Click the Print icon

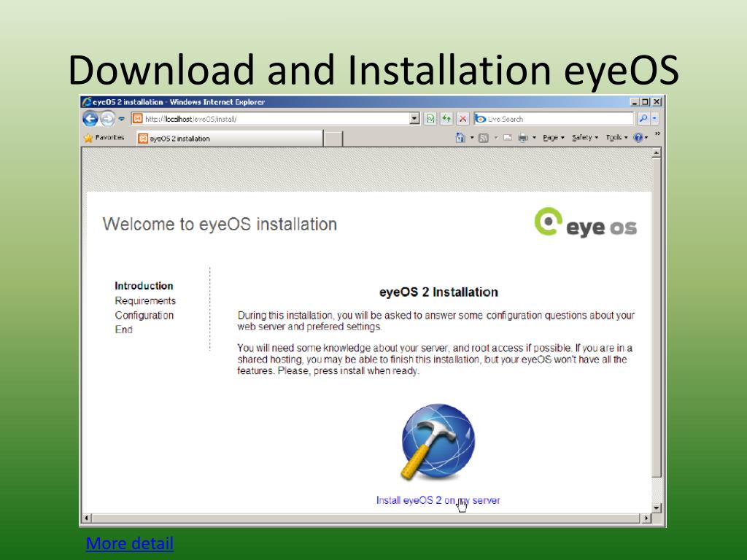[x=522, y=138]
